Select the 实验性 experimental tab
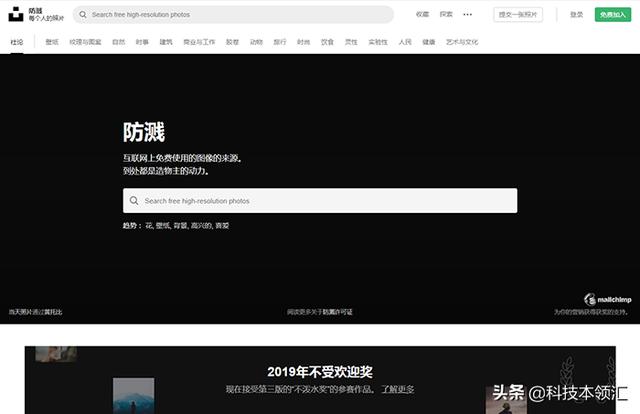 pyautogui.click(x=378, y=42)
